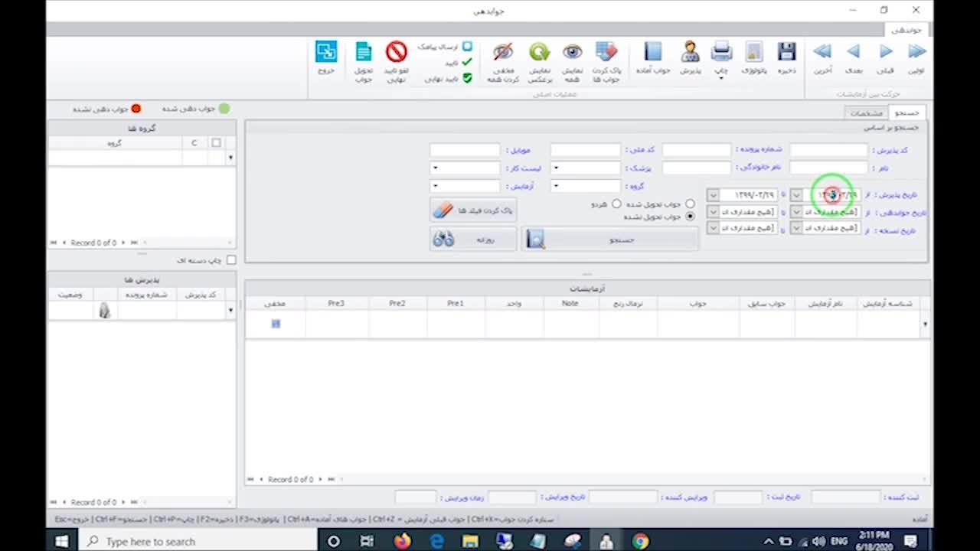The image size is (980, 551).
Task: Switch to the 'مشخصات' tab
Action: (866, 112)
